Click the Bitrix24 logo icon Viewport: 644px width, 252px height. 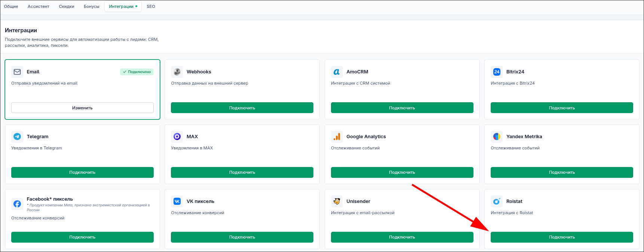497,72
